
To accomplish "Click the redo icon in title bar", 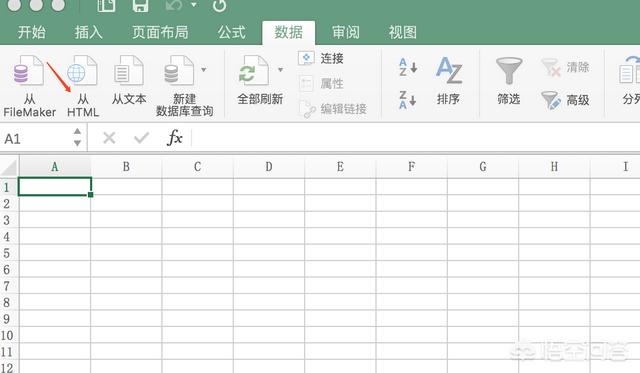I will [219, 5].
